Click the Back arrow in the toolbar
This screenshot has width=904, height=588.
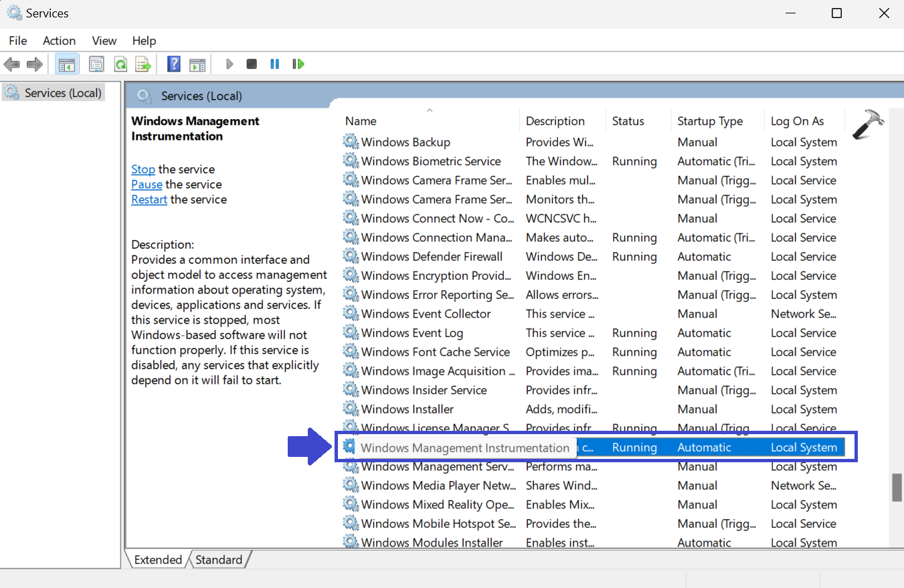[12, 64]
